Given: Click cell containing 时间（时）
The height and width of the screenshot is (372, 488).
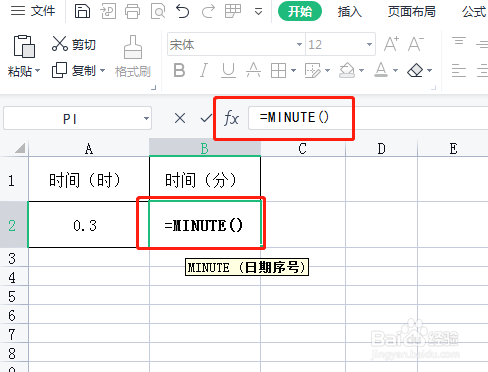Looking at the screenshot, I should pyautogui.click(x=89, y=179).
